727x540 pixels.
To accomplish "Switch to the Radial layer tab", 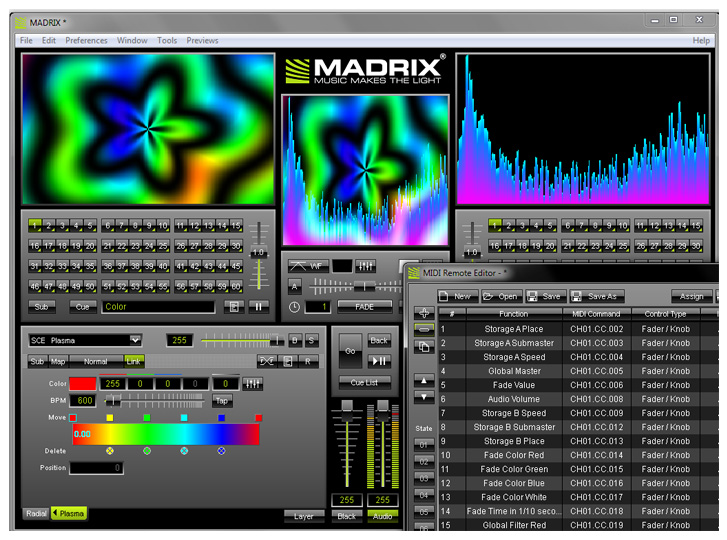I will click(x=36, y=514).
